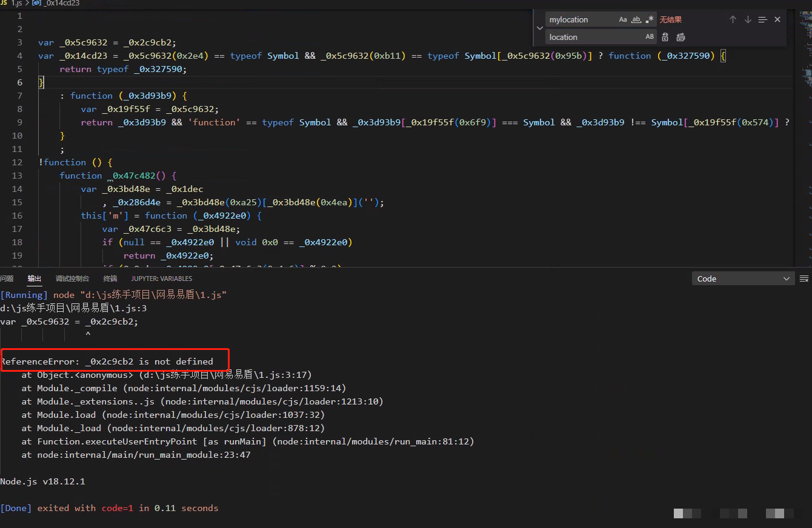Select the JUPYTER: VARIABLES tab
This screenshot has height=528, width=812.
point(162,279)
